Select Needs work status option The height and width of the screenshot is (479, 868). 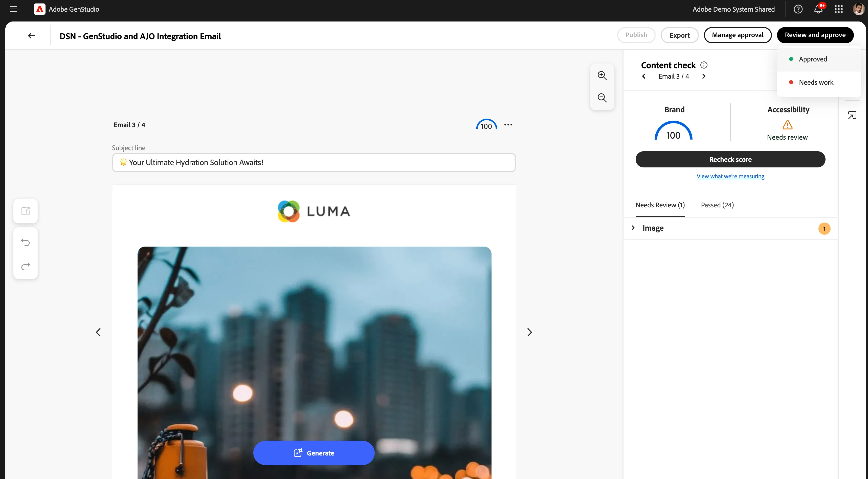click(819, 83)
